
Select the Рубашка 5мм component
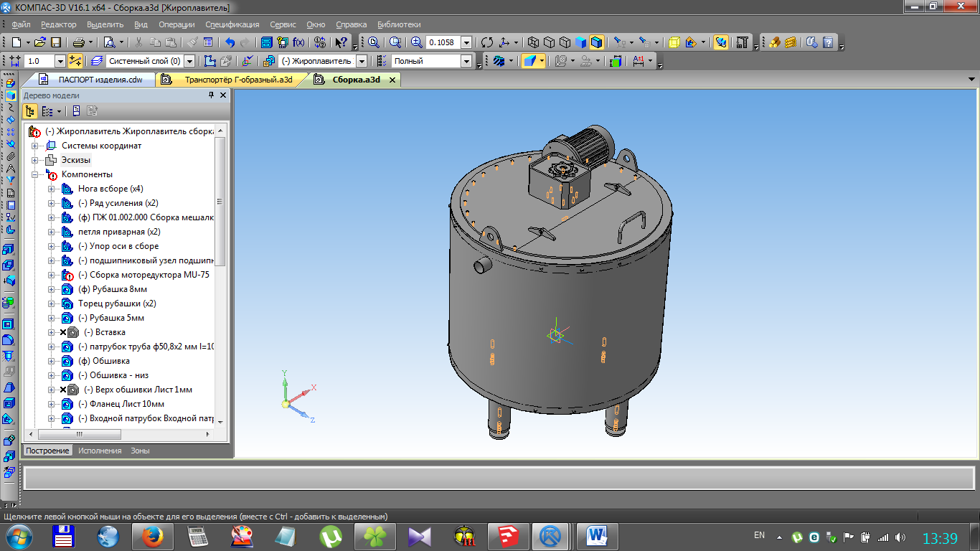coord(111,318)
